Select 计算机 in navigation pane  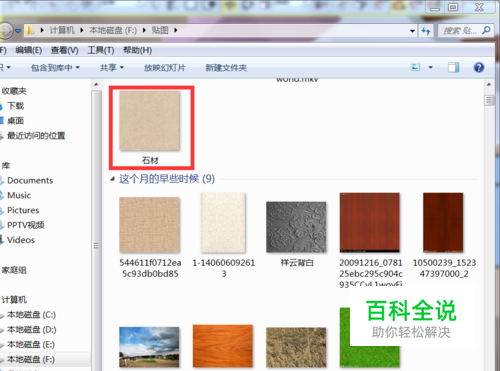click(x=14, y=300)
